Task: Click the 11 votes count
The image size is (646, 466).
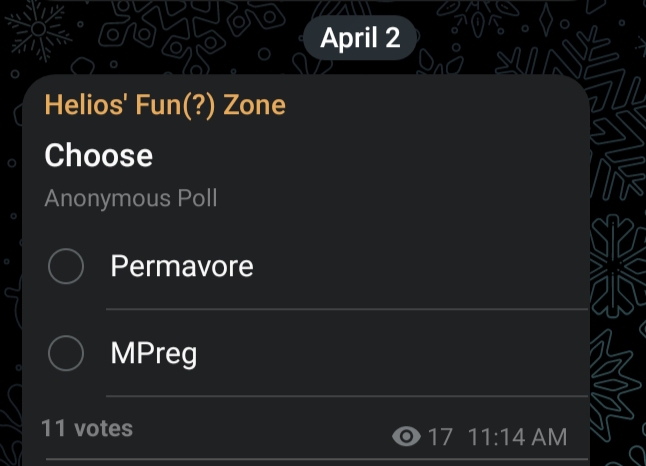Action: point(87,428)
